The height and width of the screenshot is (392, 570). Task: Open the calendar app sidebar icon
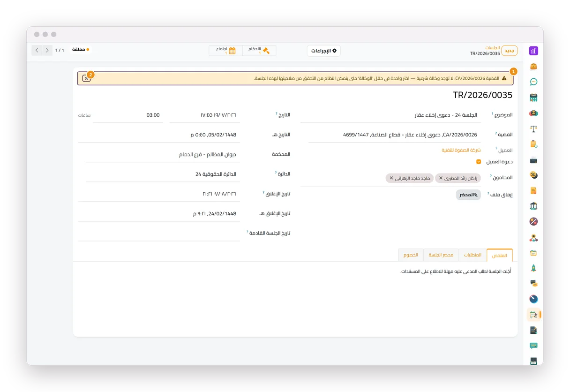(x=533, y=98)
